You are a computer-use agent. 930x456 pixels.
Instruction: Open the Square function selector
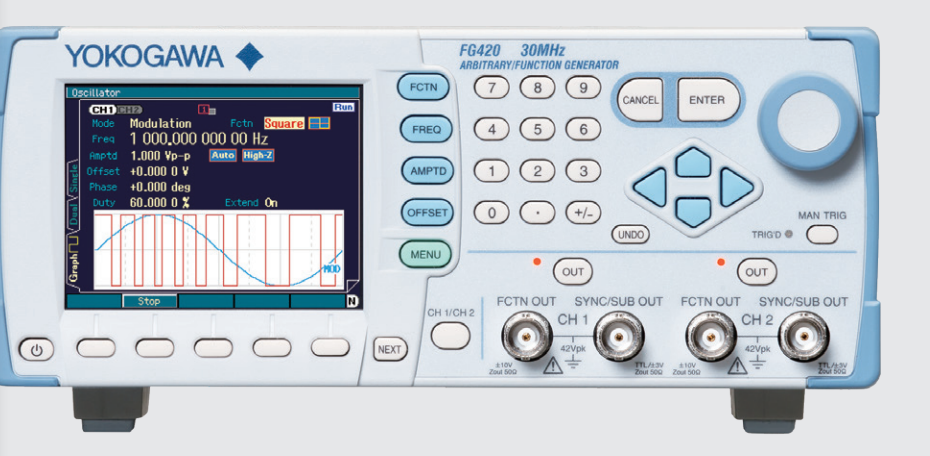pos(284,123)
